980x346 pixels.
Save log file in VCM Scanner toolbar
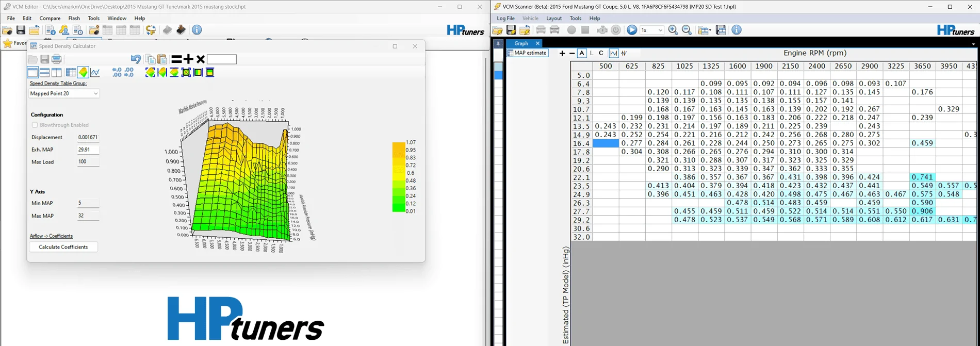pos(511,30)
